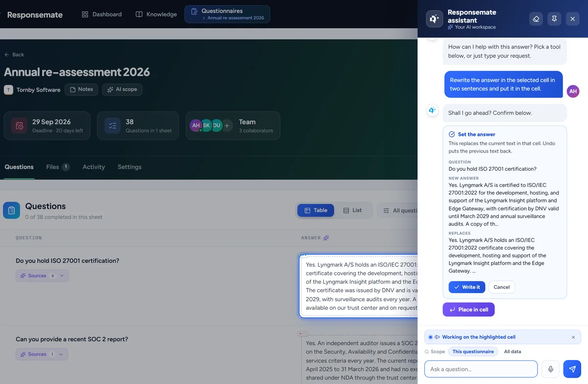Confirm with the Write it button
588x384 pixels.
coord(466,287)
